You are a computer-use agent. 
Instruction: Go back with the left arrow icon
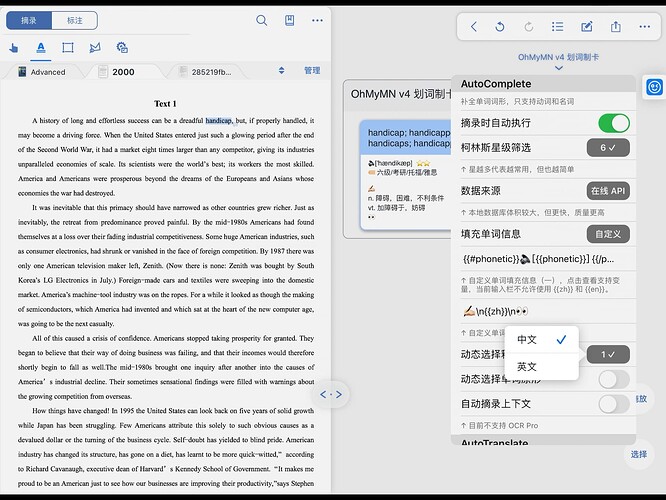(x=474, y=27)
